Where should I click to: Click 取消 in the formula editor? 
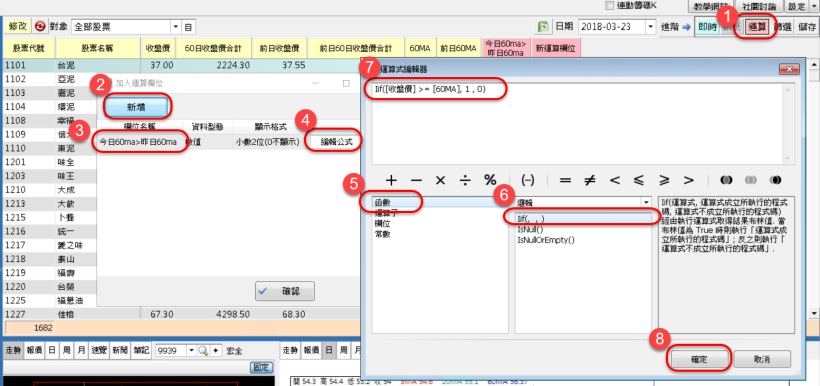coord(762,360)
